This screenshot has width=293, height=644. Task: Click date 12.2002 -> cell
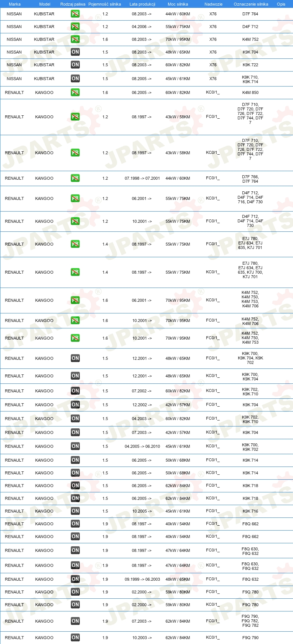click(142, 405)
